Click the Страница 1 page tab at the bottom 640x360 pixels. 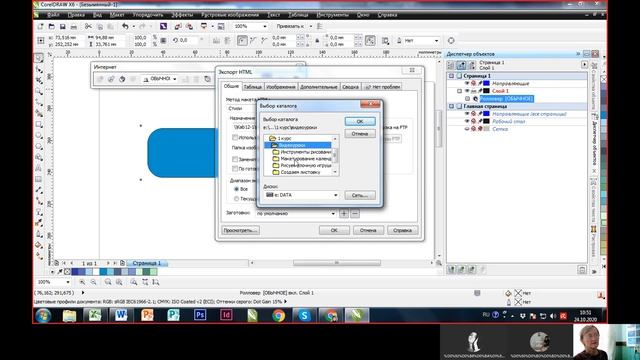[147, 263]
